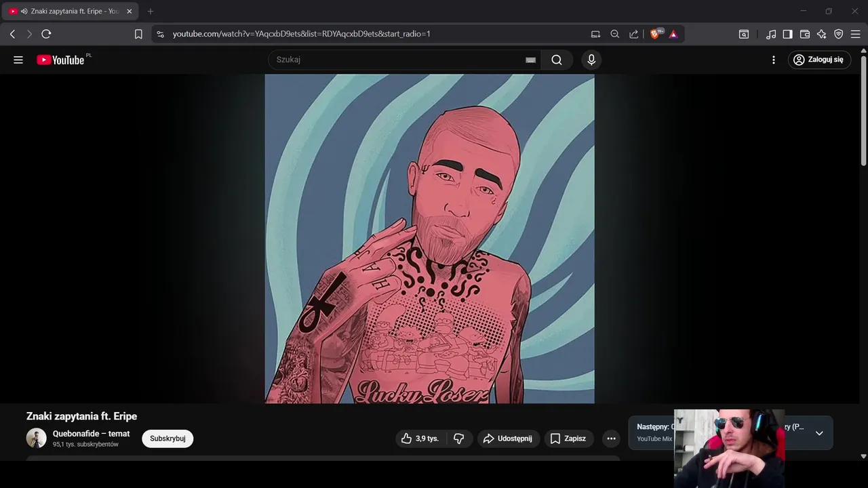The height and width of the screenshot is (488, 868).
Task: Go back with the browser back arrow
Action: (x=12, y=34)
